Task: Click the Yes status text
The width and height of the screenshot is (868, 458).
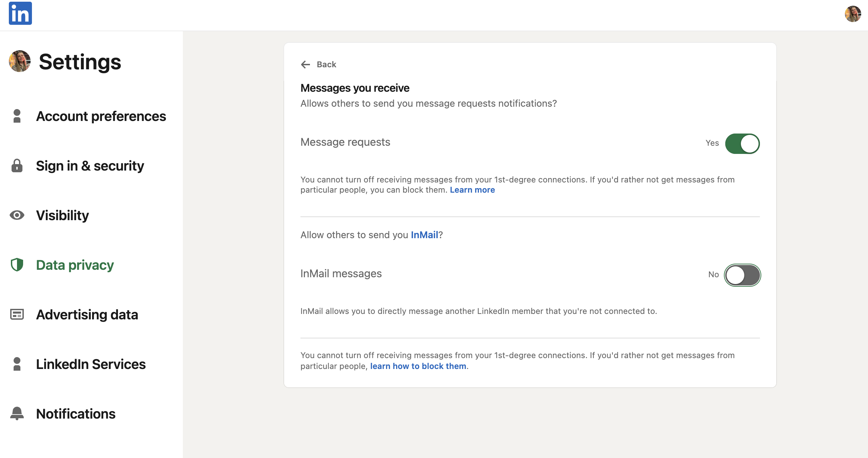Action: click(712, 143)
